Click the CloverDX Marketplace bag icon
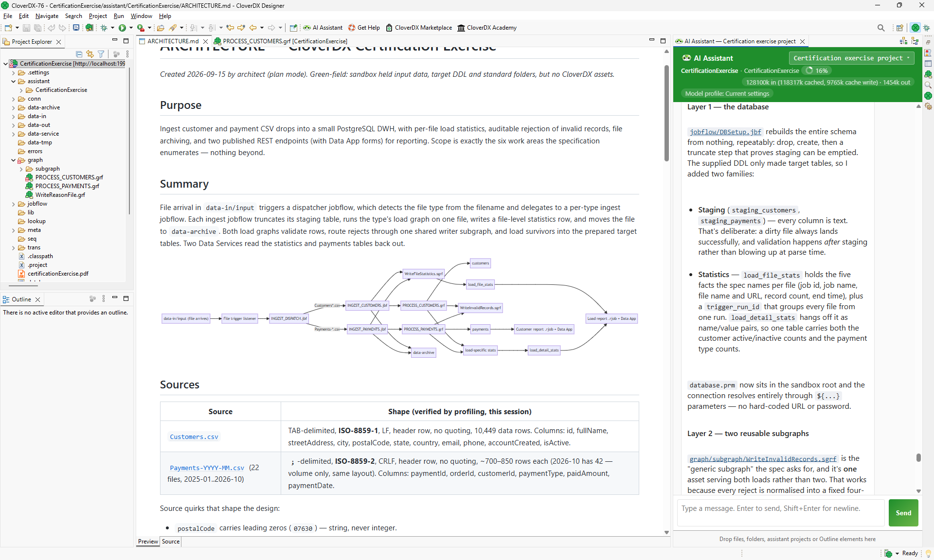Screen dimensions: 934x560 [x=389, y=28]
